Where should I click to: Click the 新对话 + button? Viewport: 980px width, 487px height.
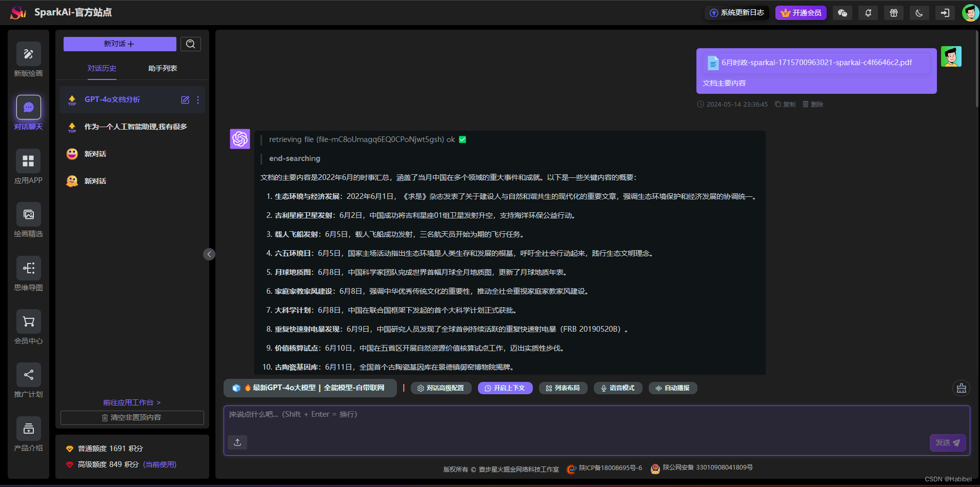coord(120,44)
